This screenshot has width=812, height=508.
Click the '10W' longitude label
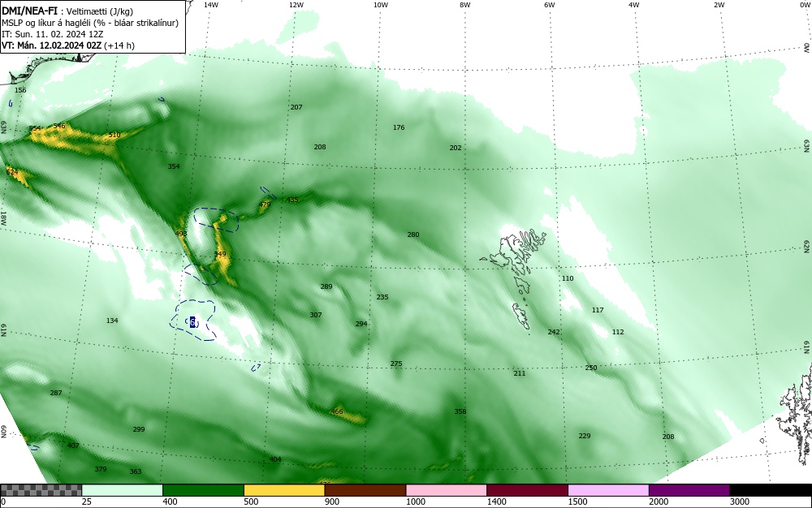point(380,5)
